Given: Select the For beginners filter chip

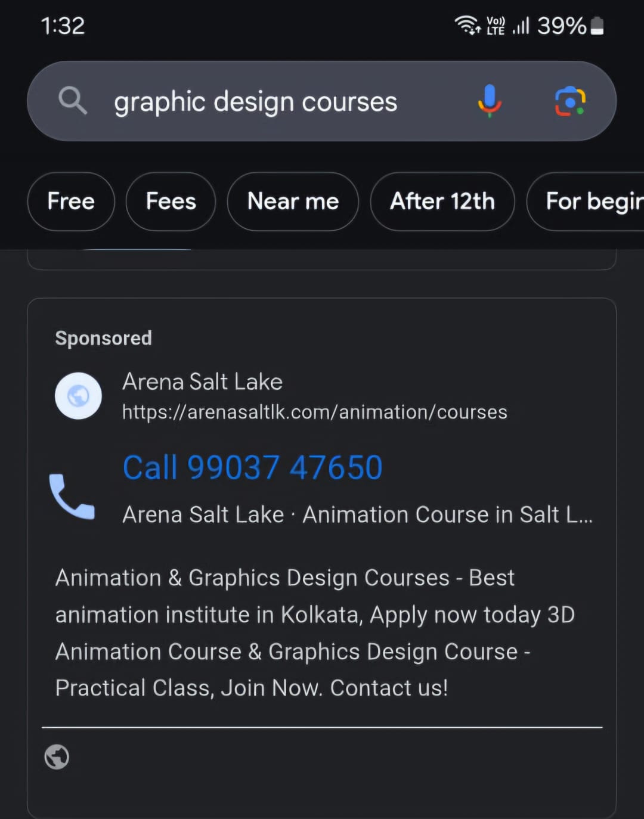Looking at the screenshot, I should point(586,201).
